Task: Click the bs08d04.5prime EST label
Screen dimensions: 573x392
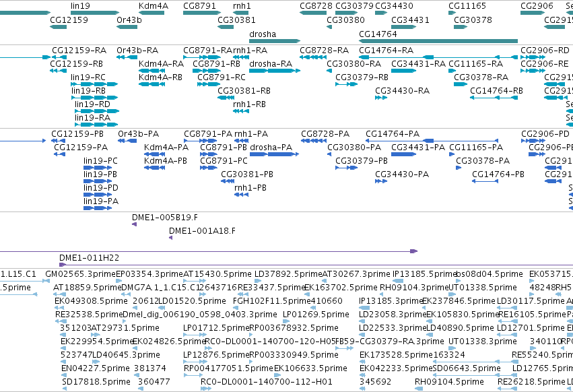Action: (490, 274)
